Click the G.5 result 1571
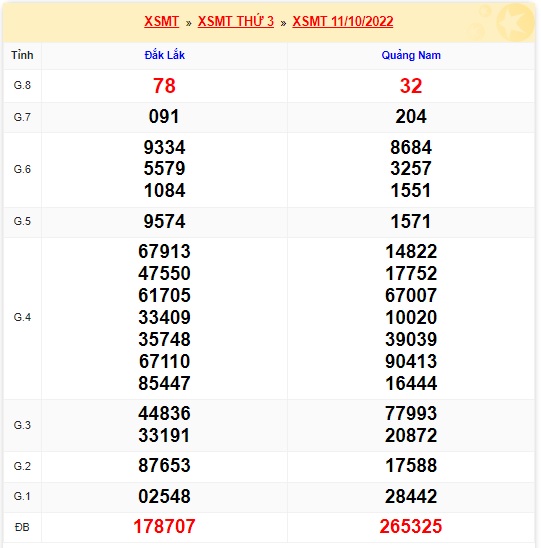Viewport: 541px width, 548px height. (411, 221)
